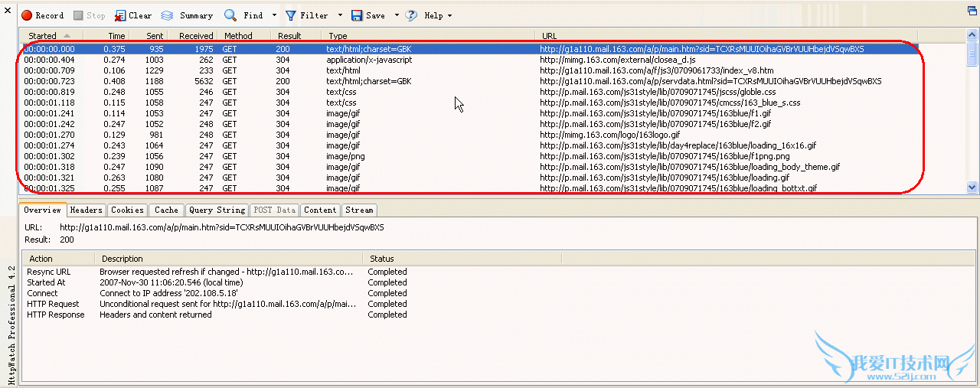Click the Find magnifier icon
Image resolution: width=980 pixels, height=388 pixels.
230,15
